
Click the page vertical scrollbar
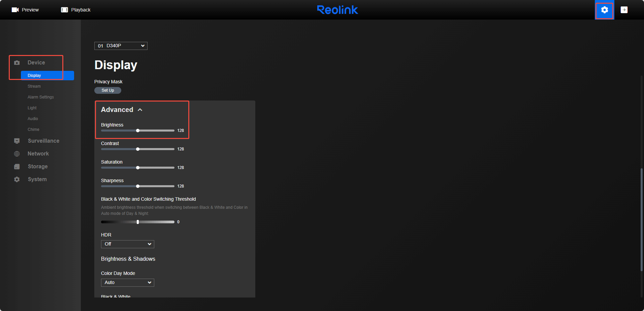coord(641,219)
